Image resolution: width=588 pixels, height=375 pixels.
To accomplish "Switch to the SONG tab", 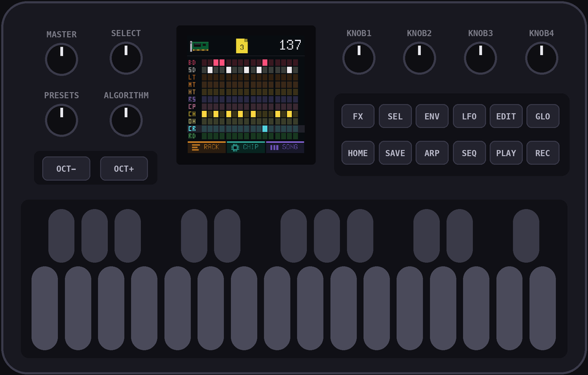I will pyautogui.click(x=285, y=147).
